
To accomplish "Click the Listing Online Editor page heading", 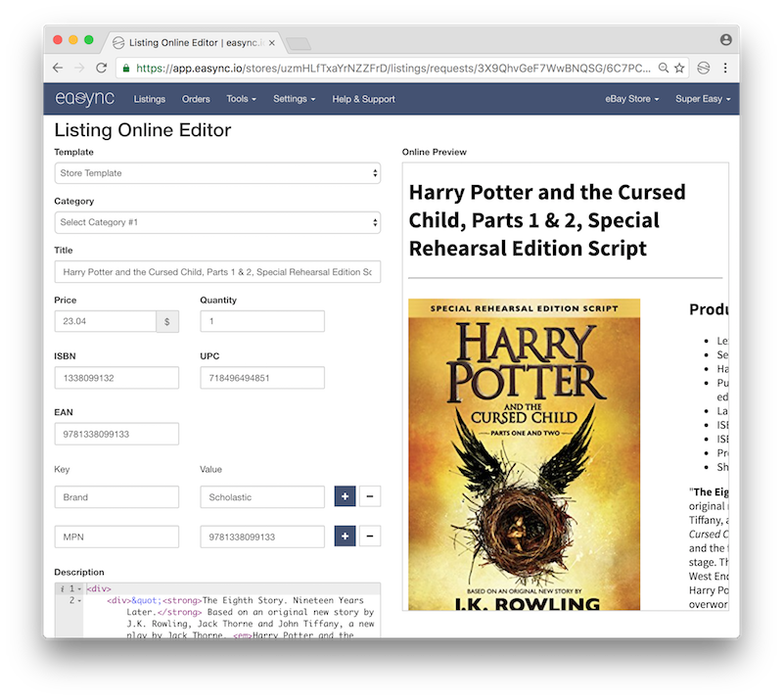I will pos(143,130).
